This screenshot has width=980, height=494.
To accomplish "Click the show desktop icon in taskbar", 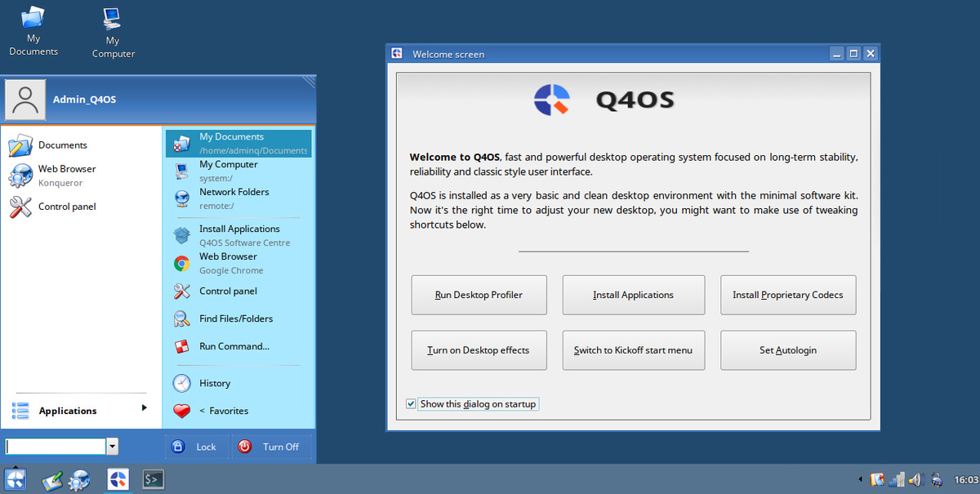I will click(x=53, y=479).
